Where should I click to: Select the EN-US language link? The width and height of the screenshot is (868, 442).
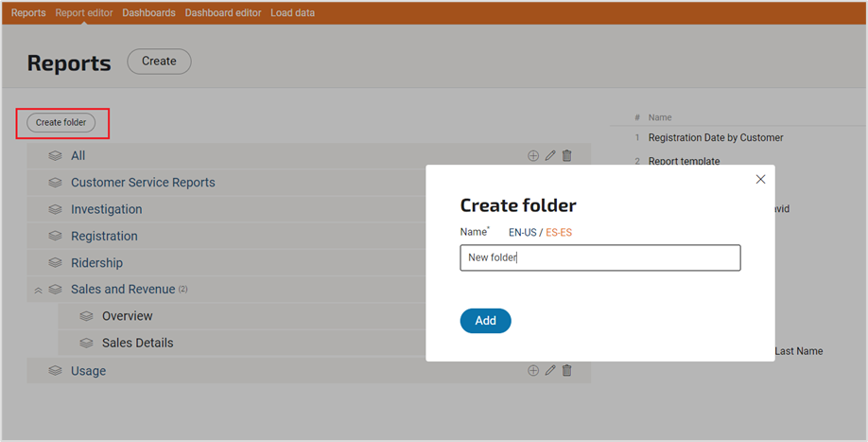pyautogui.click(x=522, y=232)
